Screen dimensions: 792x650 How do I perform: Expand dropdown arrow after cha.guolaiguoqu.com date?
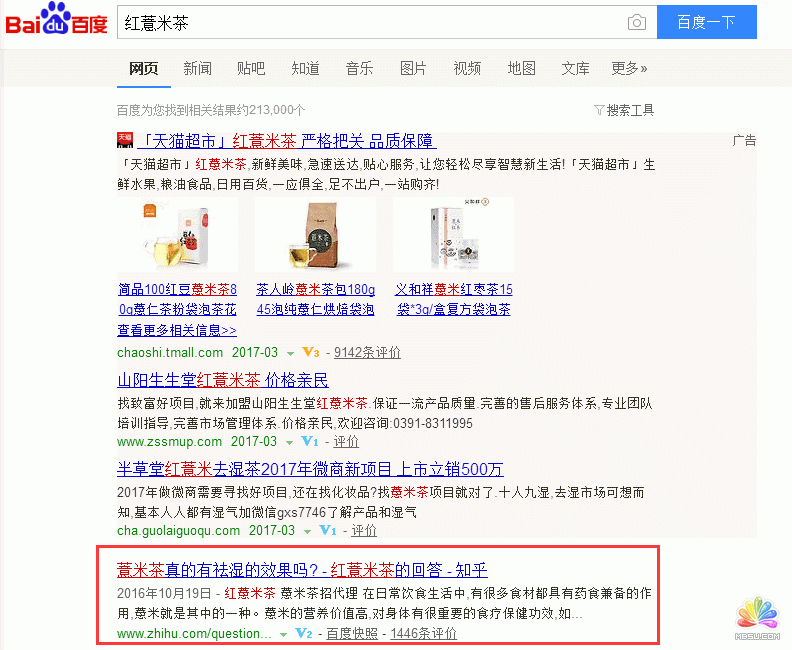pyautogui.click(x=307, y=532)
